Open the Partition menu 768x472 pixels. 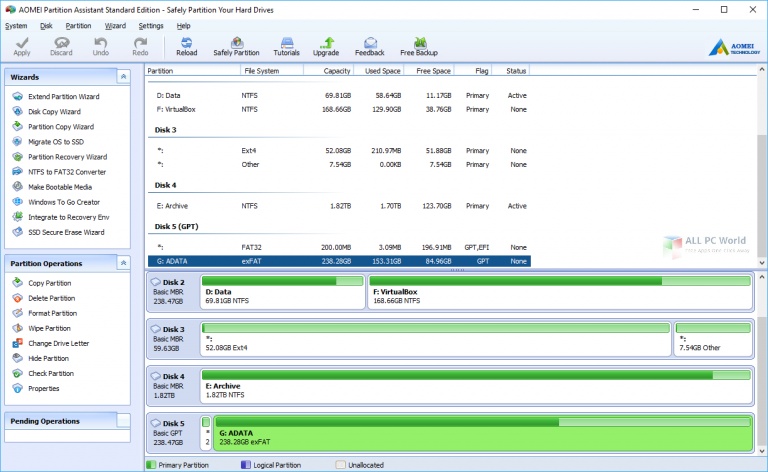(78, 26)
